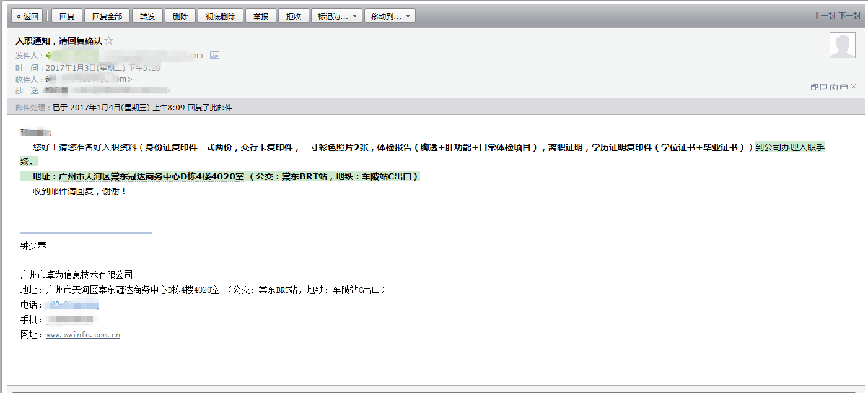Click the sender avatar picture
This screenshot has width=868, height=393.
tap(842, 45)
